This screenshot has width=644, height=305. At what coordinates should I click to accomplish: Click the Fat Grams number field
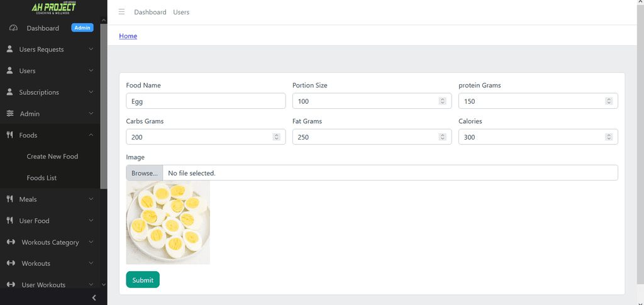click(372, 137)
